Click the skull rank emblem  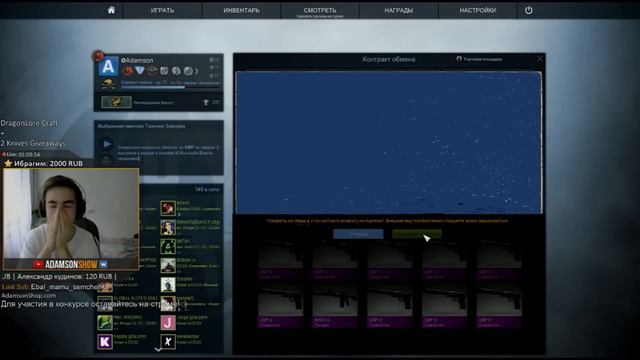[x=108, y=84]
